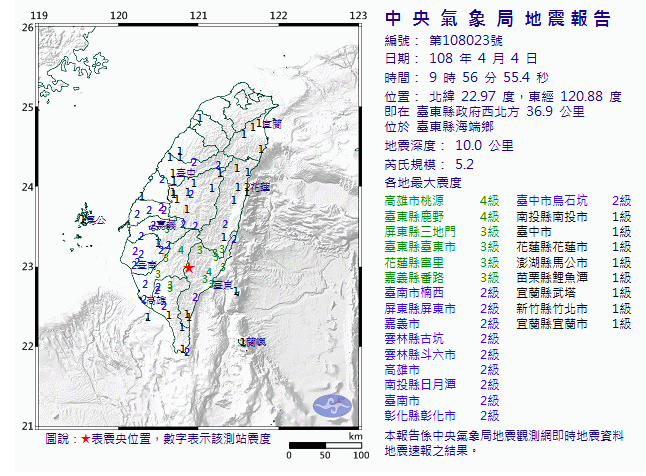Select the footnote line 本報告係中央氣象局地震觀測網即時地震資料

(x=504, y=435)
